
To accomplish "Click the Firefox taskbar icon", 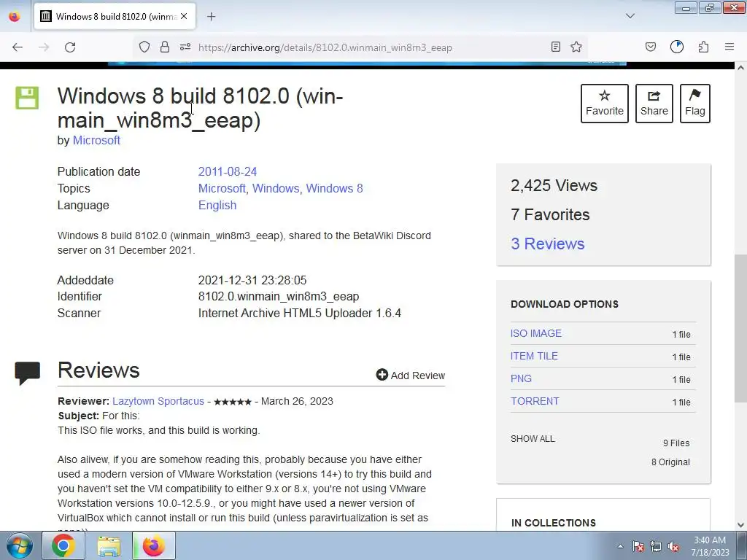I will pyautogui.click(x=153, y=545).
